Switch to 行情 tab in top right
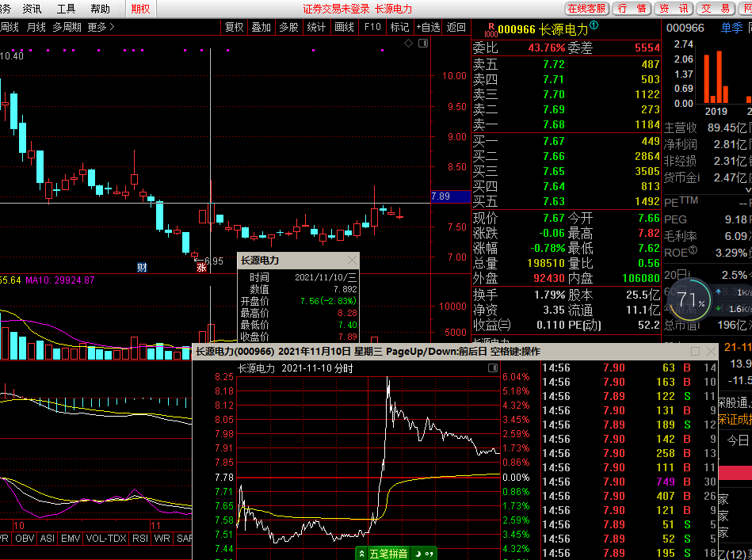Screen dimensions: 752x560 point(632,9)
